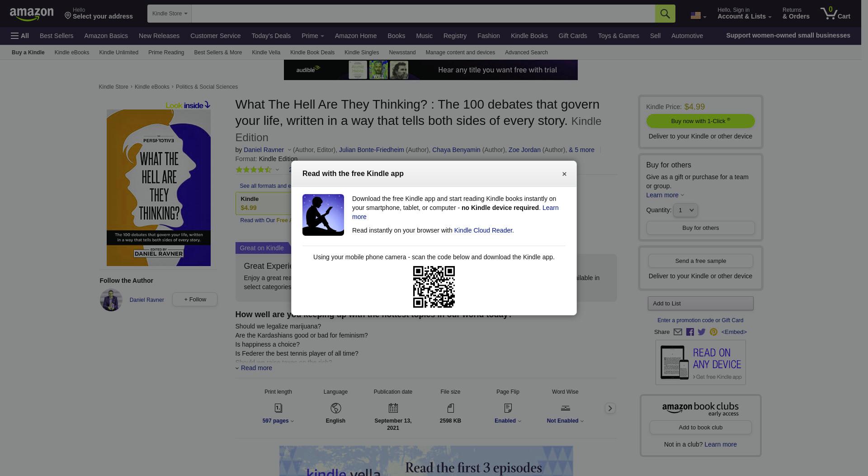This screenshot has height=476, width=868.
Task: Click Buy now with 1-Click button
Action: (700, 121)
